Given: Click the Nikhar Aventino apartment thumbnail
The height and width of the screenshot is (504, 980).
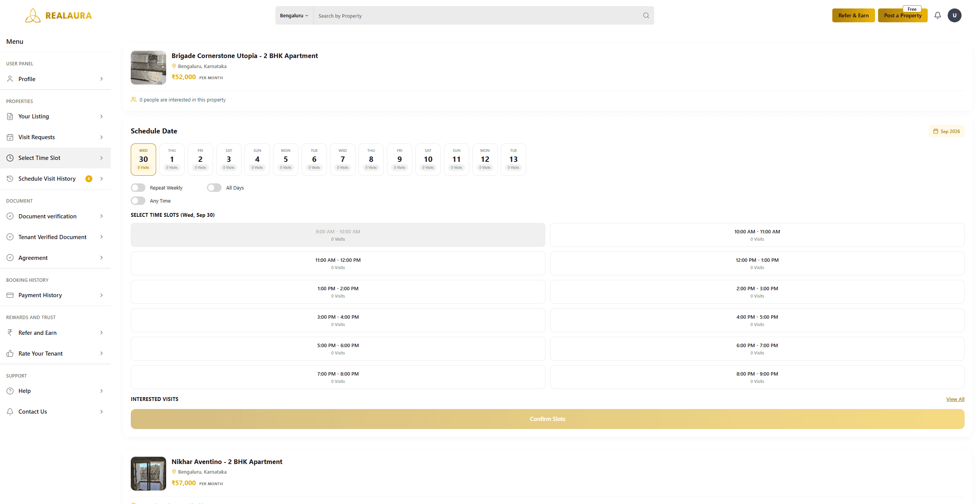Looking at the screenshot, I should tap(148, 474).
